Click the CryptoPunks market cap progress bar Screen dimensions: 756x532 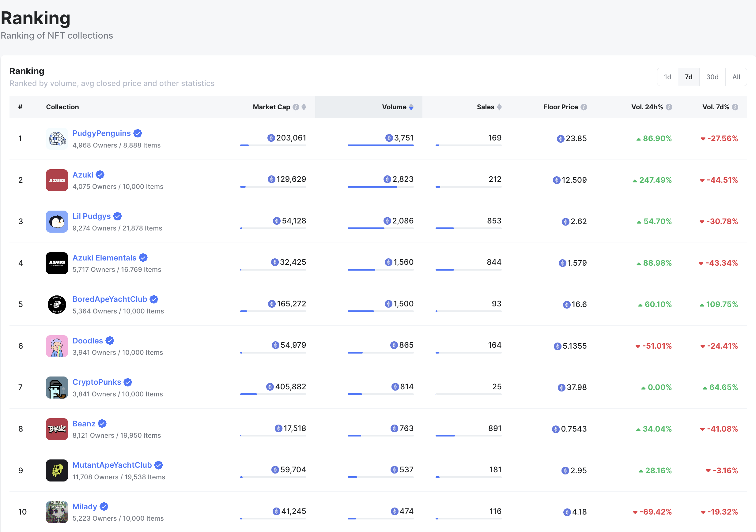(273, 394)
